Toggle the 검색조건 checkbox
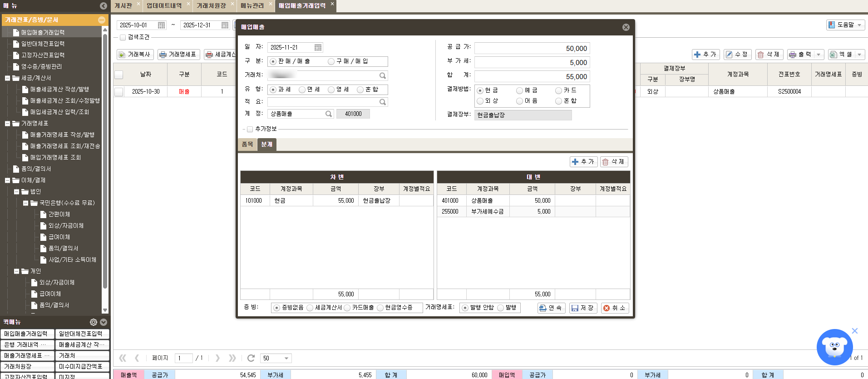This screenshot has height=379, width=868. point(123,38)
